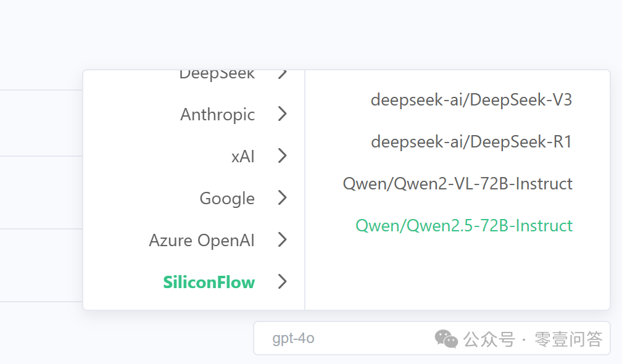
Task: Select the green Qwen/Qwen2.5-72B-Instruct model
Action: [463, 226]
